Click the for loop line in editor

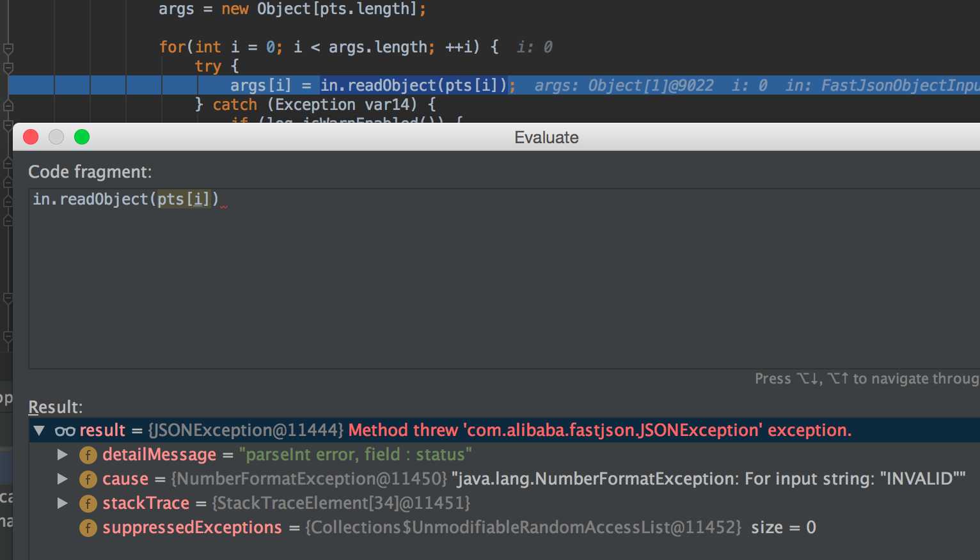329,47
